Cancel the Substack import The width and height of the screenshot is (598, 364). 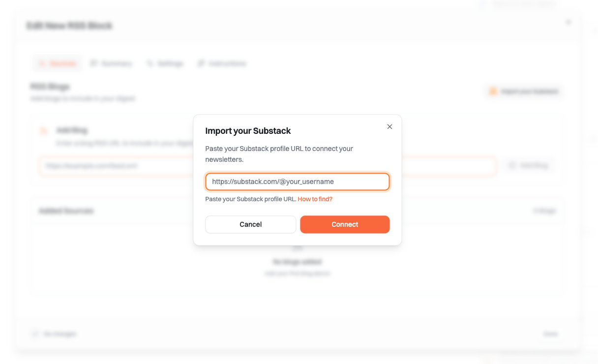click(251, 224)
